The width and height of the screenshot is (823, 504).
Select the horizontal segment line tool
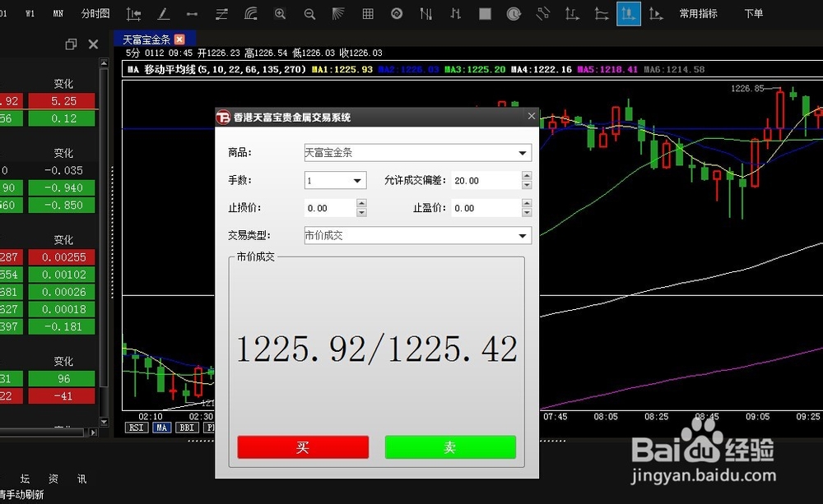pyautogui.click(x=192, y=14)
